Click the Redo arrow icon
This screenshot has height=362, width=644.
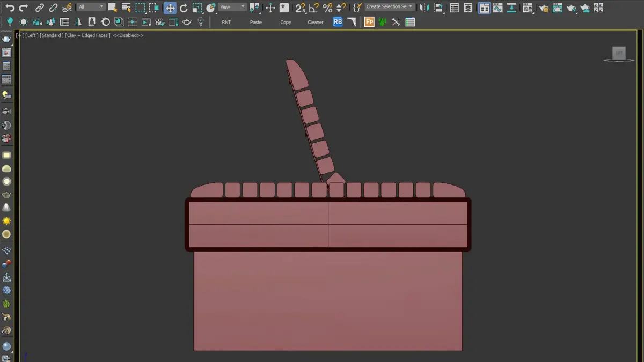coord(23,8)
